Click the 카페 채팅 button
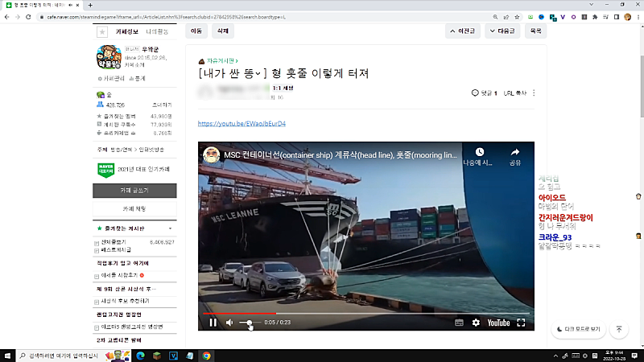The width and height of the screenshot is (644, 362). pos(134,209)
